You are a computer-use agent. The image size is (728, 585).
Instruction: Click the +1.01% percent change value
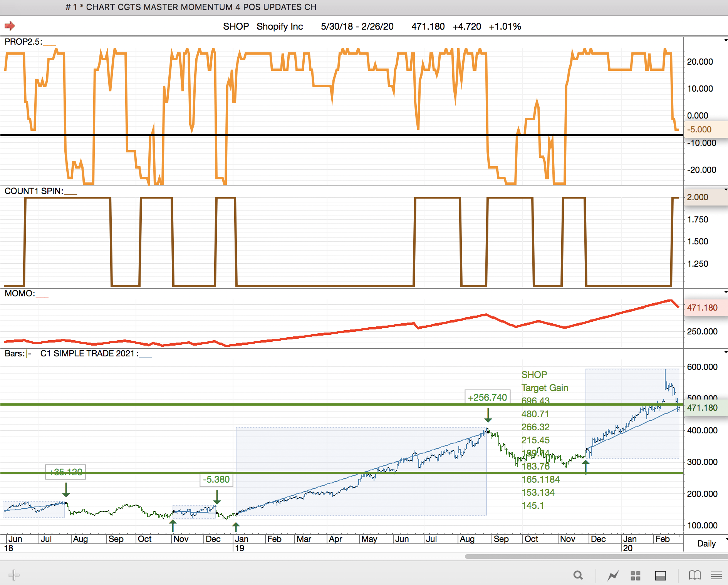(x=505, y=26)
